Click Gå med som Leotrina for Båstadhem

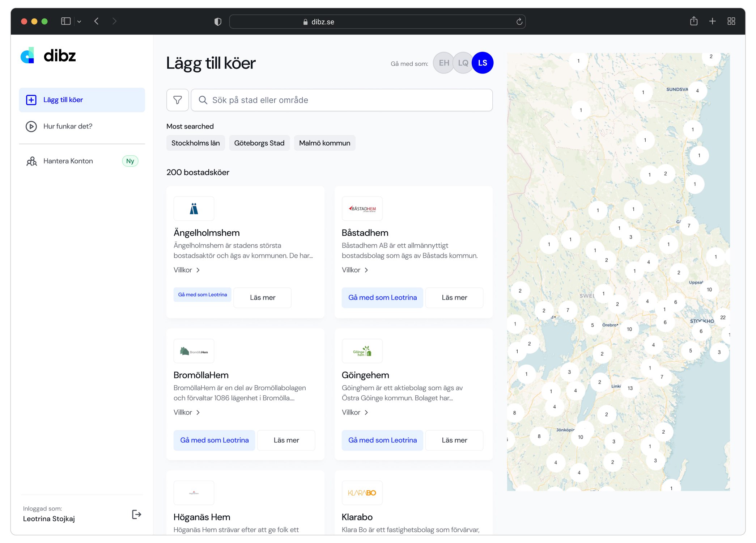click(383, 298)
